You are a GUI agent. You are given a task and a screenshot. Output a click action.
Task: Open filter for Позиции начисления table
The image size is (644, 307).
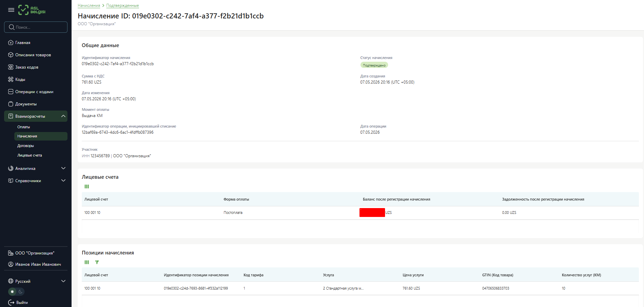[x=97, y=262]
